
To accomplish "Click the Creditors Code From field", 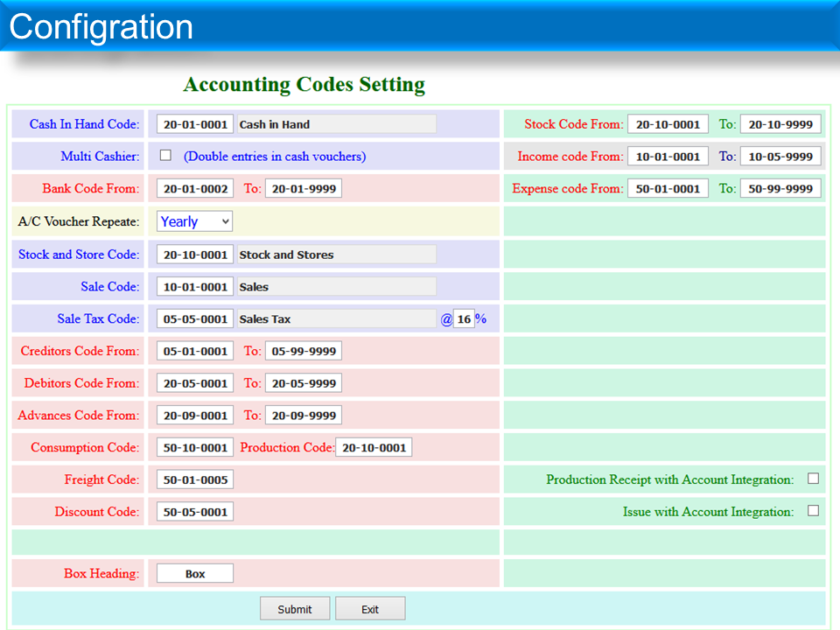I will [195, 351].
